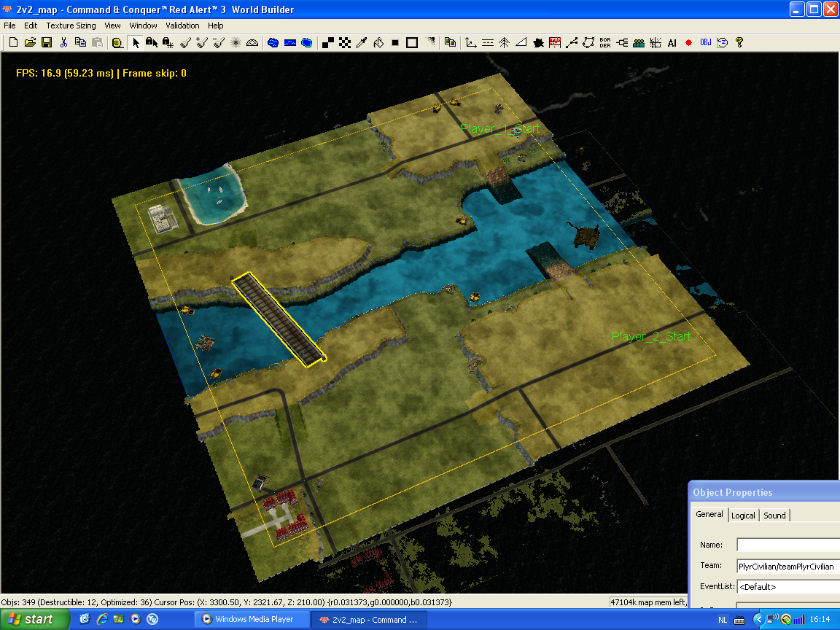The height and width of the screenshot is (630, 840).
Task: Click the 2v2_map taskbar button
Action: pyautogui.click(x=369, y=620)
